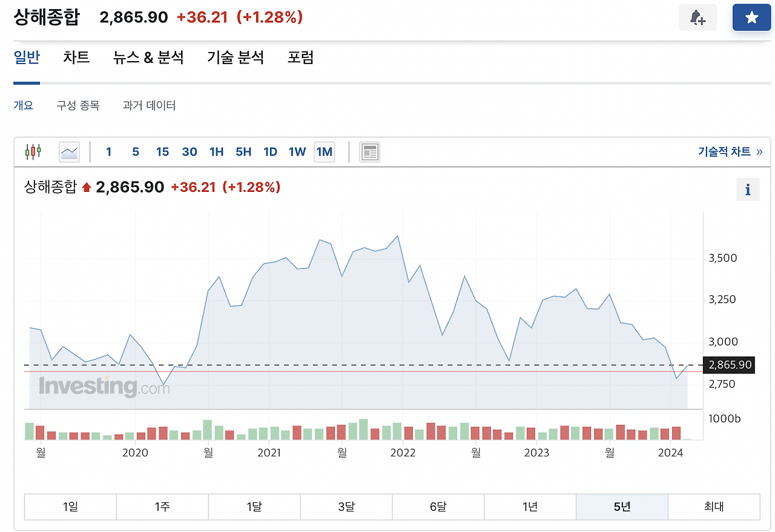Click the 1000b volume axis label

(x=725, y=419)
